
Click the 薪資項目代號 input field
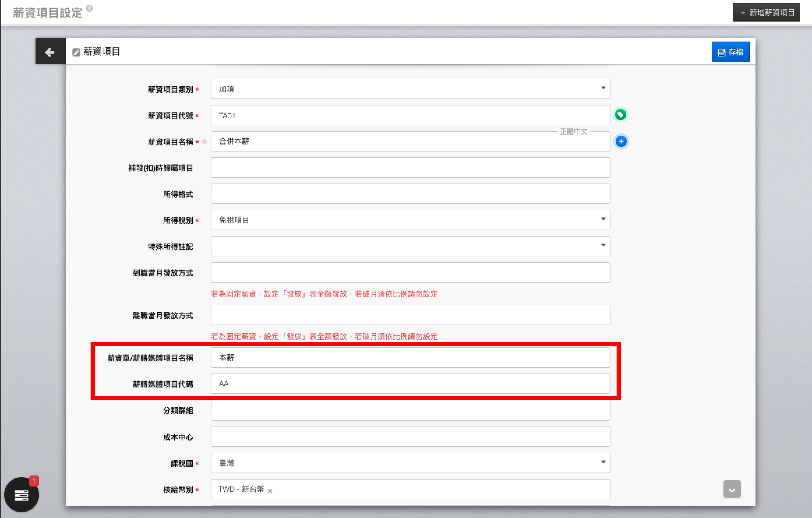click(x=410, y=115)
